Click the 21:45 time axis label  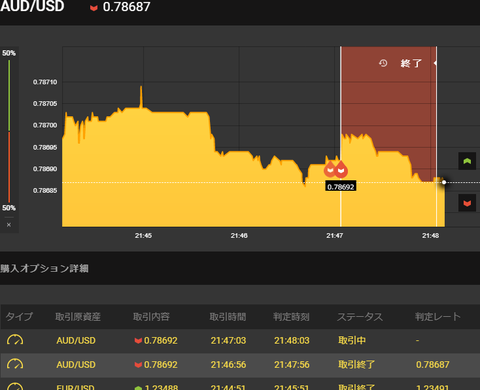coord(143,236)
